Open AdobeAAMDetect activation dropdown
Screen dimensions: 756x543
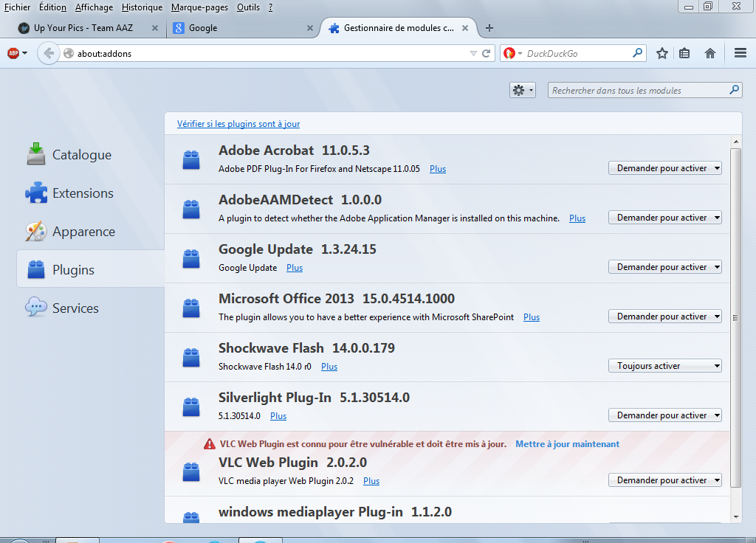(x=665, y=218)
